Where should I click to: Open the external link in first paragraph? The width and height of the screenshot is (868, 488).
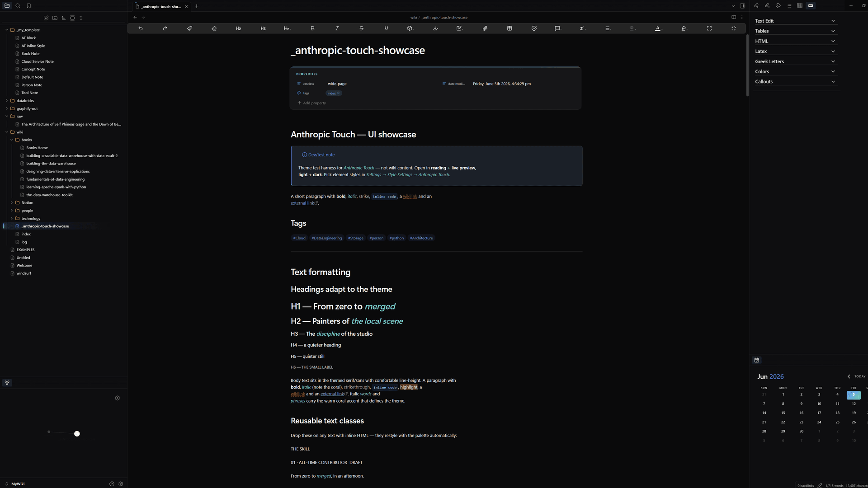click(x=304, y=203)
